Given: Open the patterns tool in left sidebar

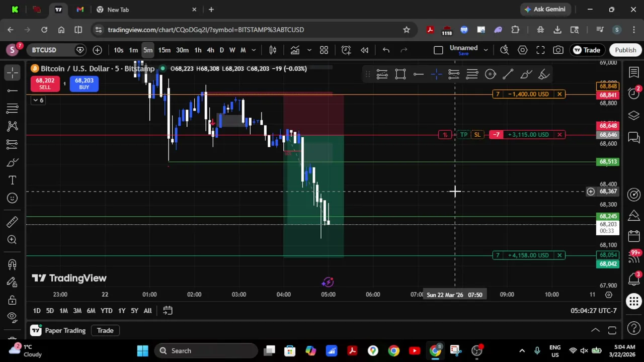Looking at the screenshot, I should (13, 126).
